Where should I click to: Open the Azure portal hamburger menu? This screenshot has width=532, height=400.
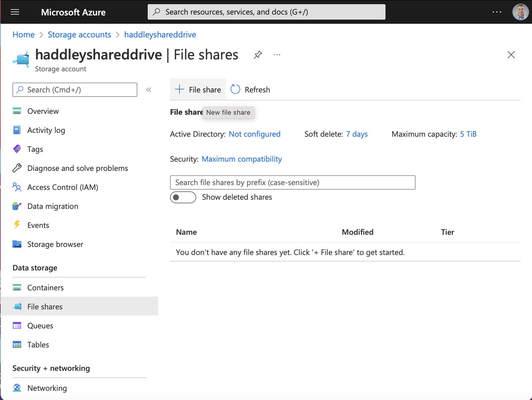pos(15,12)
